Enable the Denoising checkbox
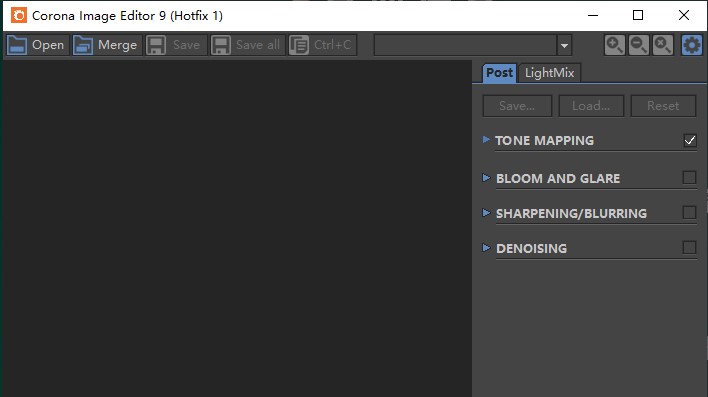 (689, 248)
